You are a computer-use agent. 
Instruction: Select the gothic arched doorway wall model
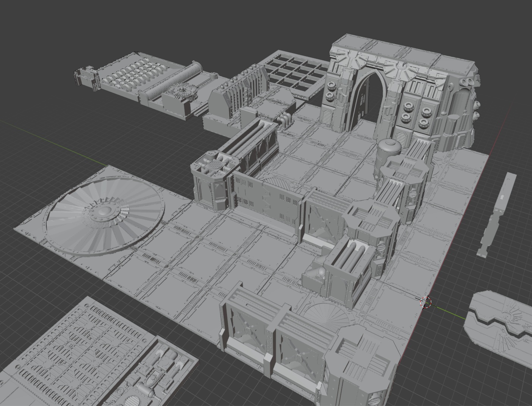point(398,91)
